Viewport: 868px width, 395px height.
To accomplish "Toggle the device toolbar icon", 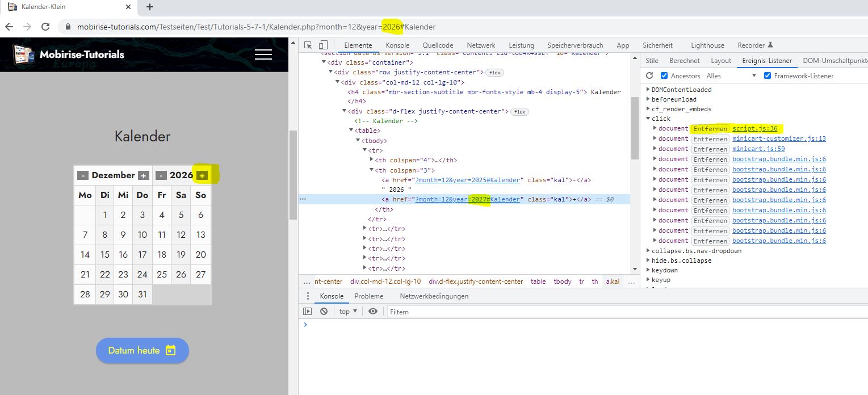I will pyautogui.click(x=323, y=45).
